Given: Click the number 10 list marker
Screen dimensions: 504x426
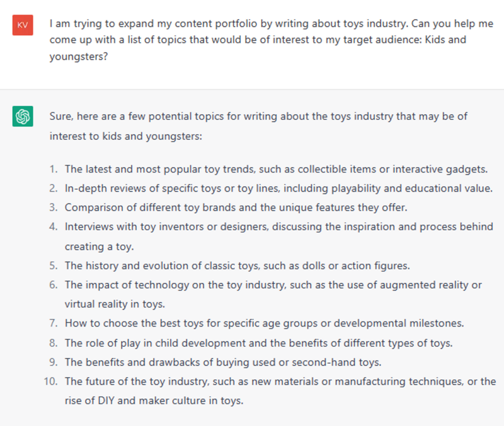Looking at the screenshot, I should [x=51, y=382].
